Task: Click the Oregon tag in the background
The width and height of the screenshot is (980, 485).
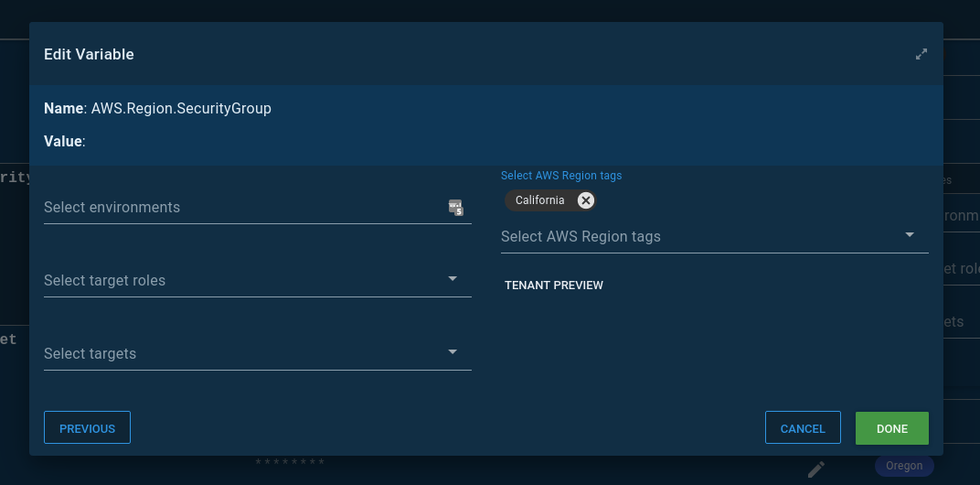Action: (903, 466)
